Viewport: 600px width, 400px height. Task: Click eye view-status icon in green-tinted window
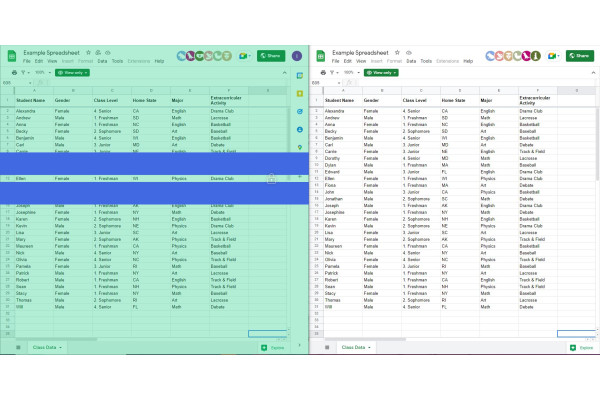108,52
